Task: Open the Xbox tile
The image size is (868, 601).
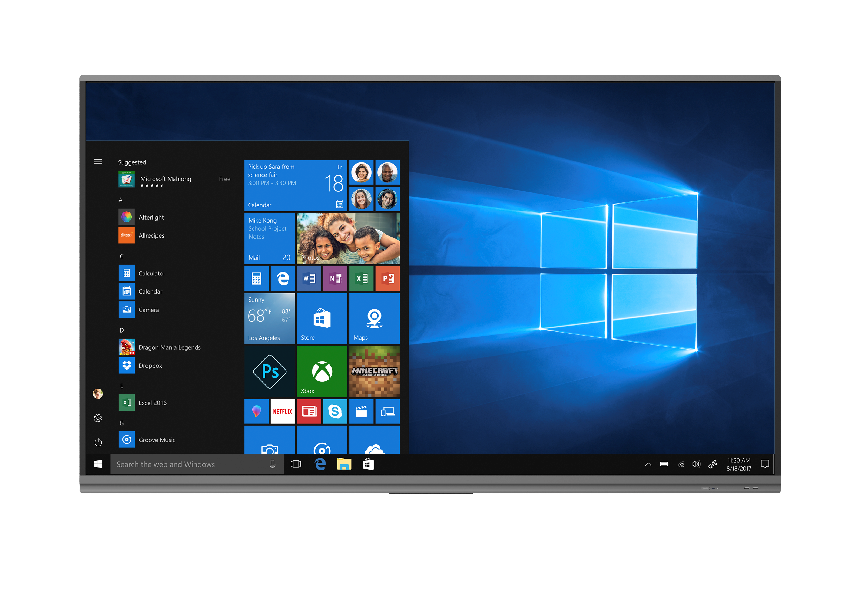Action: coord(322,371)
